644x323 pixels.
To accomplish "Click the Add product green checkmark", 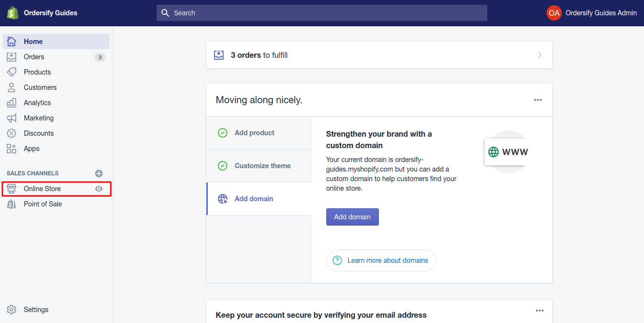I will [x=223, y=133].
